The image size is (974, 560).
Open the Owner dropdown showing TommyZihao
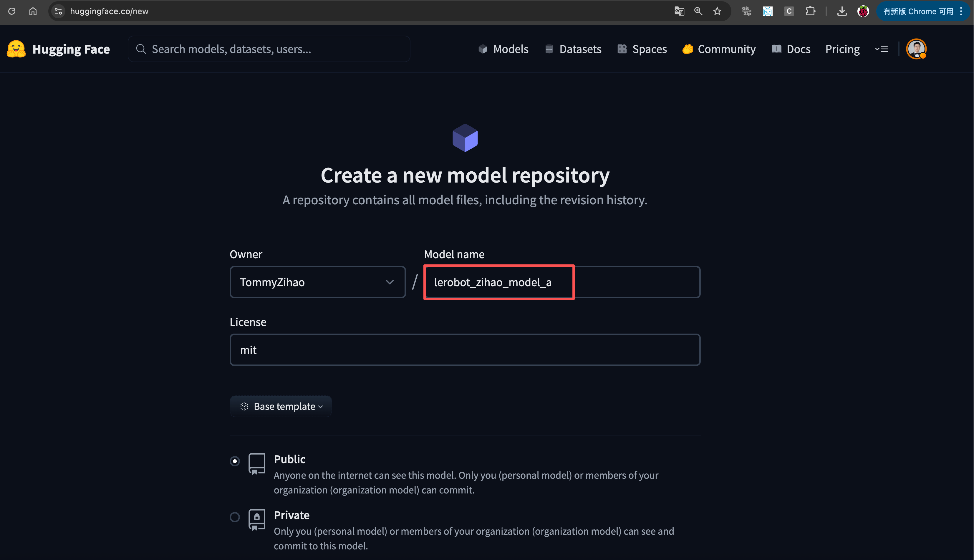318,282
